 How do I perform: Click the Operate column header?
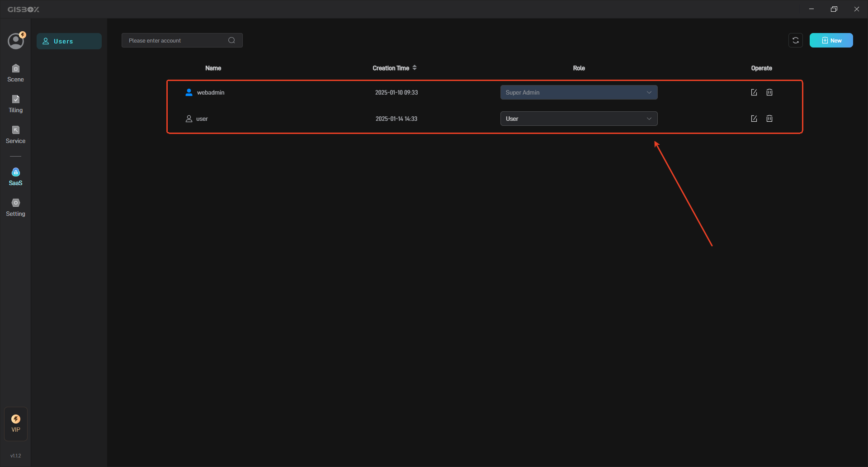[x=761, y=68]
